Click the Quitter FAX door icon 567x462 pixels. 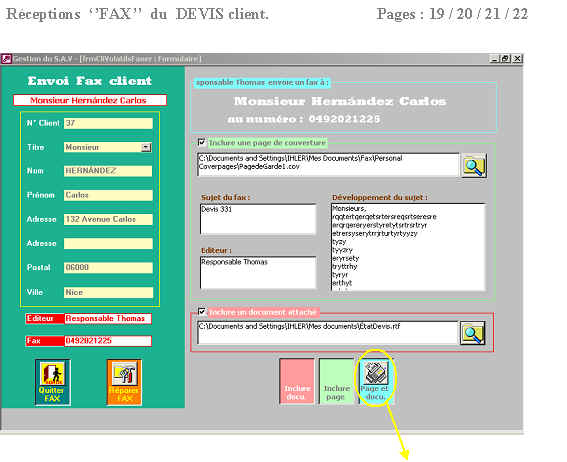[53, 374]
